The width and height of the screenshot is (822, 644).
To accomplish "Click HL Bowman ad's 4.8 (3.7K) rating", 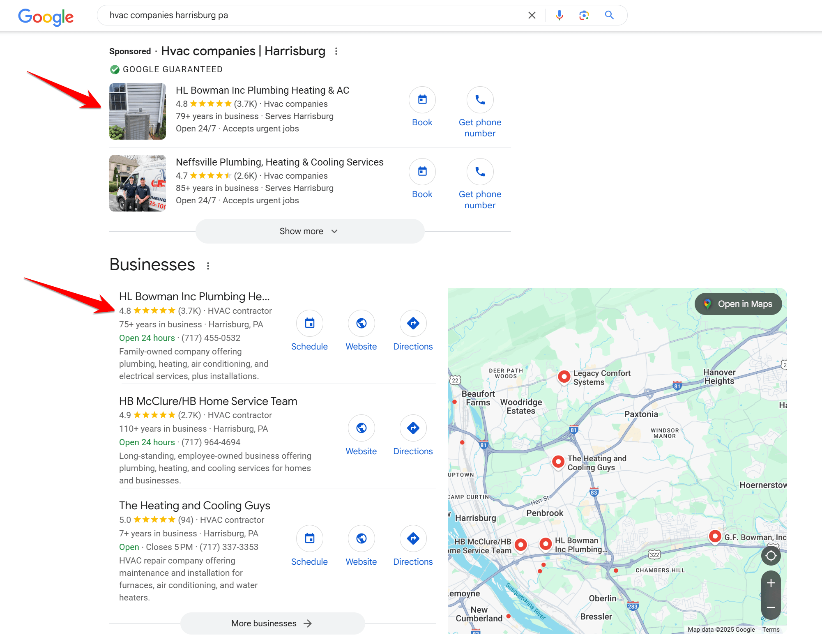I will point(216,104).
